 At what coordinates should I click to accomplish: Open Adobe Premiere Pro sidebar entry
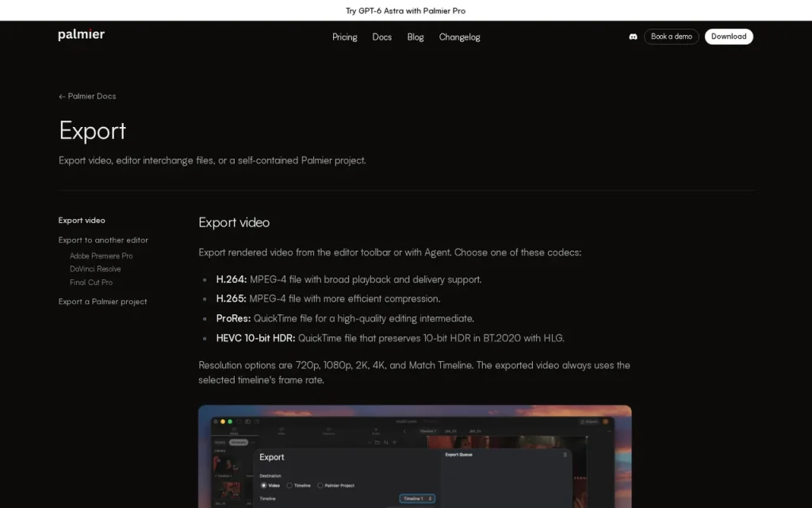(x=101, y=256)
